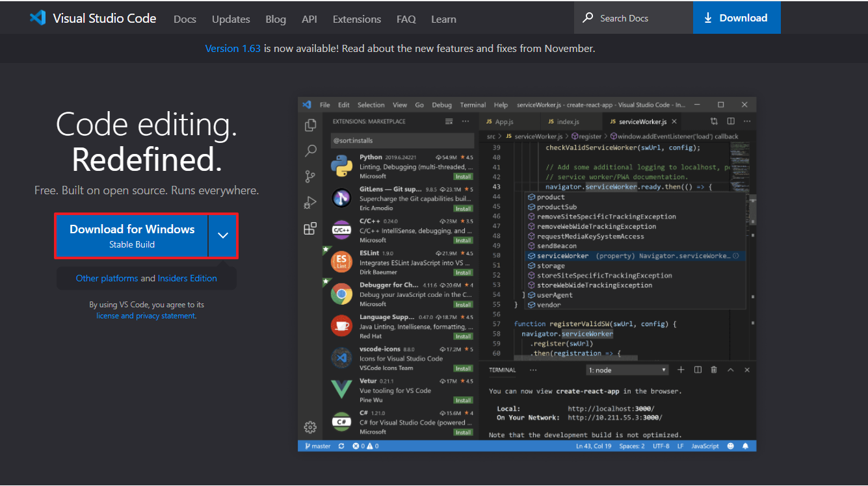The height and width of the screenshot is (486, 868).
Task: Open the Updates nav item
Action: pyautogui.click(x=231, y=19)
